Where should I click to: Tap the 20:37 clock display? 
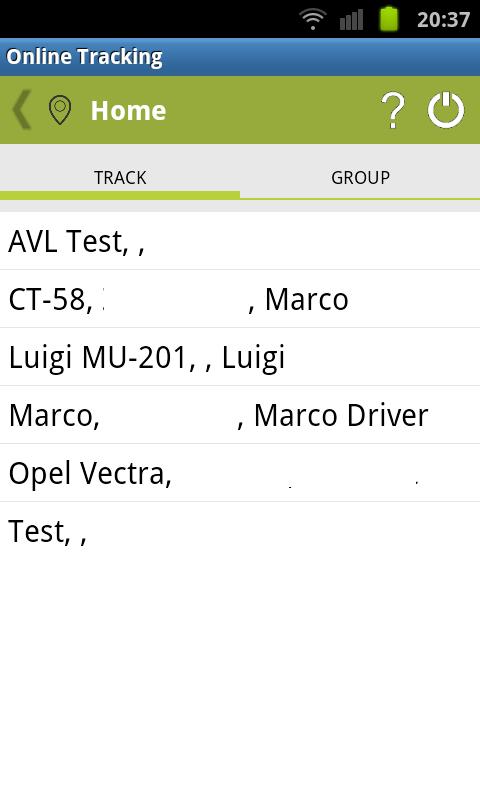pyautogui.click(x=443, y=20)
